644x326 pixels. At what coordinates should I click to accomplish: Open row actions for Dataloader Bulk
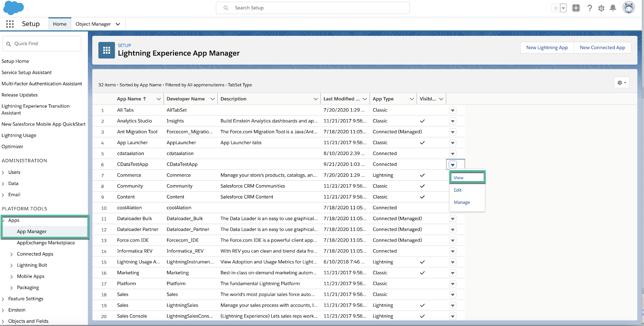tap(453, 219)
